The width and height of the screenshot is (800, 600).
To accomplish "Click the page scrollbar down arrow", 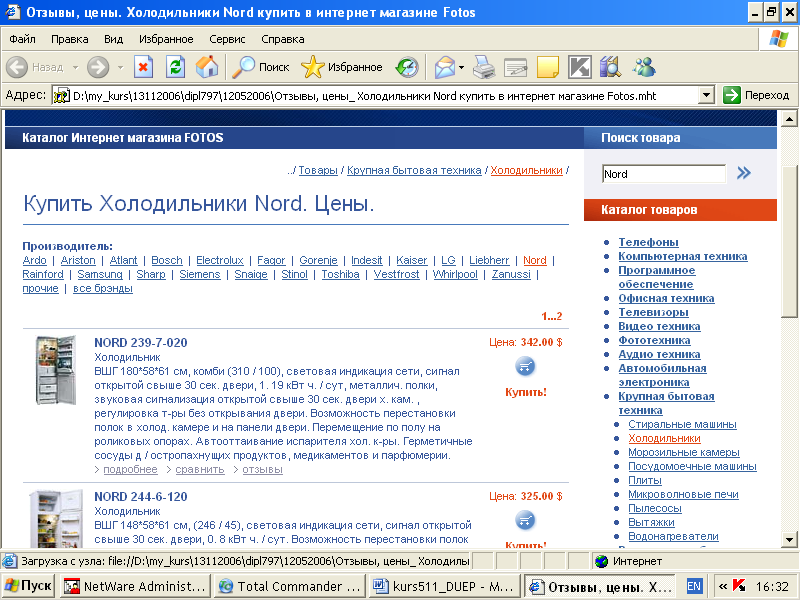I will [789, 539].
